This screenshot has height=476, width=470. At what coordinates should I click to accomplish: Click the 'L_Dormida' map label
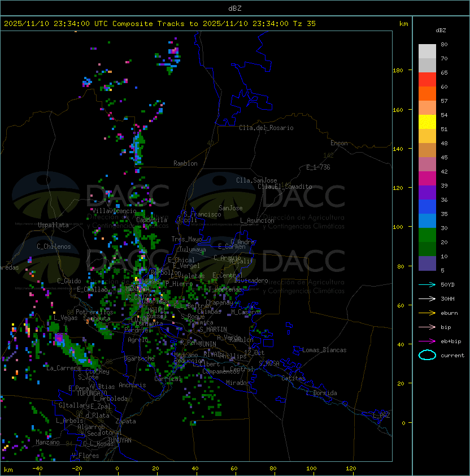click(x=321, y=393)
